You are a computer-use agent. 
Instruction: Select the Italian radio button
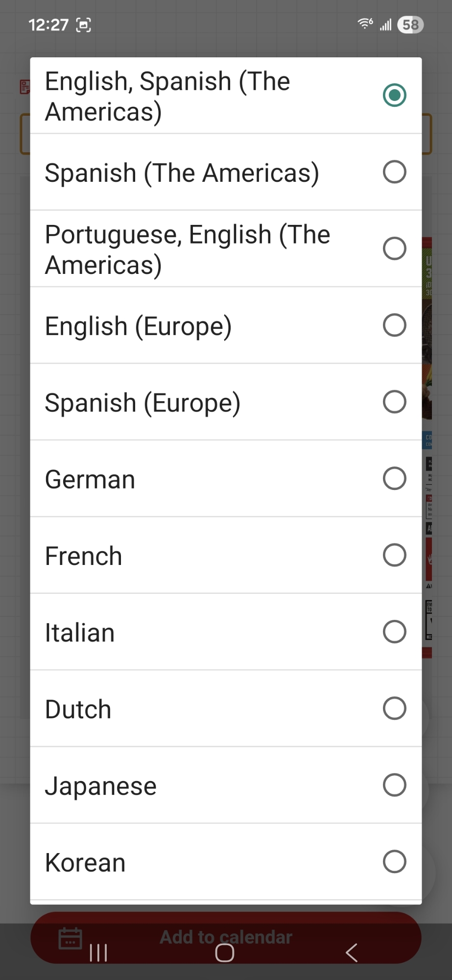point(394,632)
